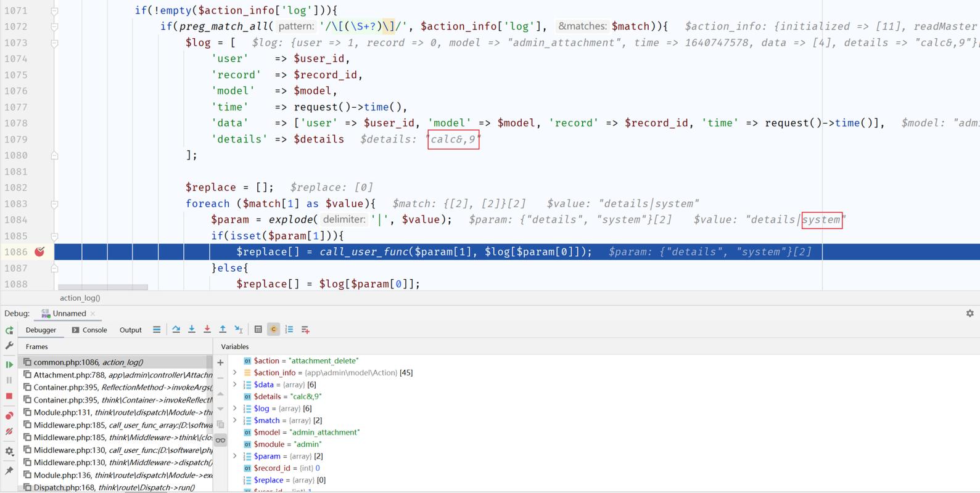
Task: Collapse the $log array fold at line 1073
Action: [54, 43]
